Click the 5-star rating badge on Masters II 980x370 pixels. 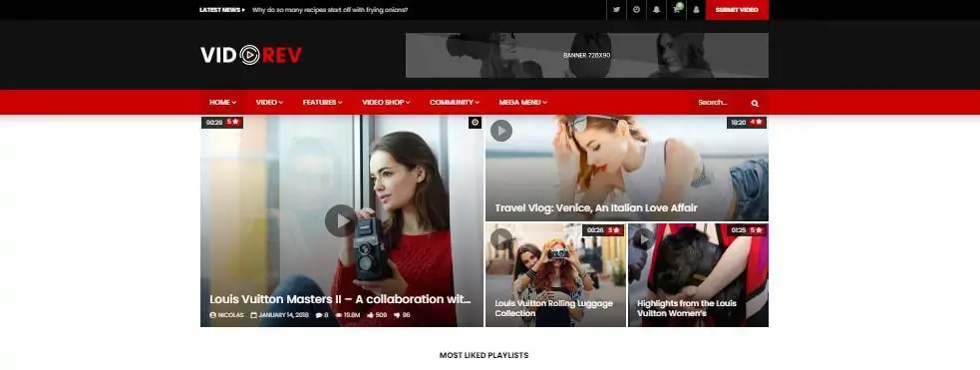tap(233, 123)
